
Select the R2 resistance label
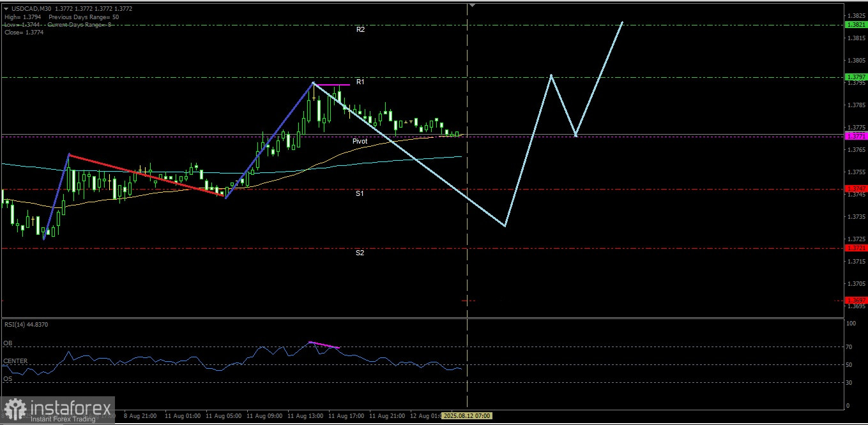pos(360,29)
